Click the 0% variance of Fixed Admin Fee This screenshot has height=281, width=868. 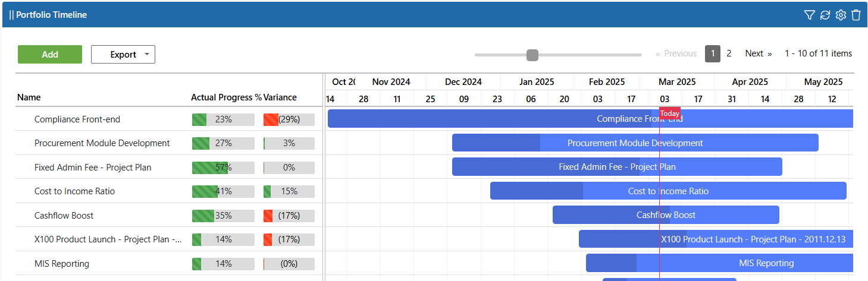click(289, 168)
